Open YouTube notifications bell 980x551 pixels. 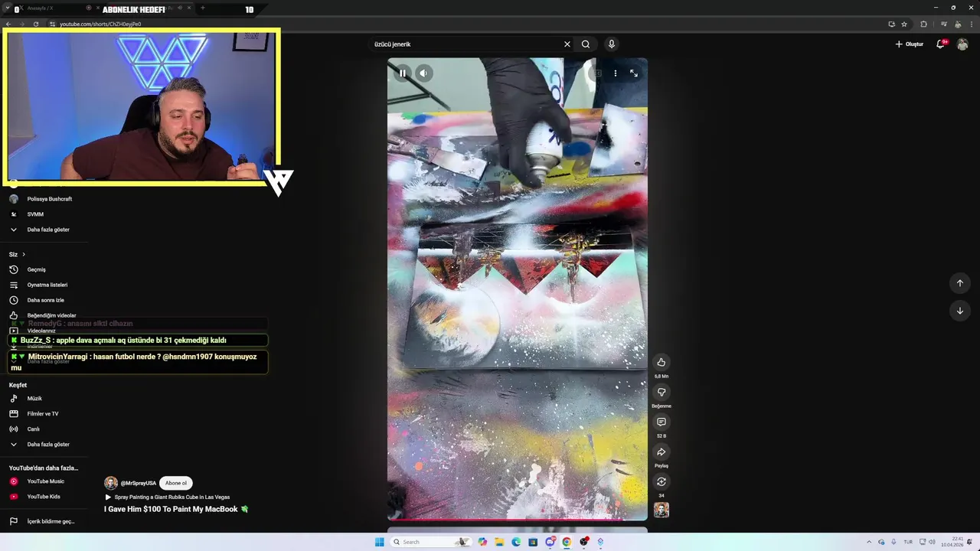pyautogui.click(x=941, y=44)
